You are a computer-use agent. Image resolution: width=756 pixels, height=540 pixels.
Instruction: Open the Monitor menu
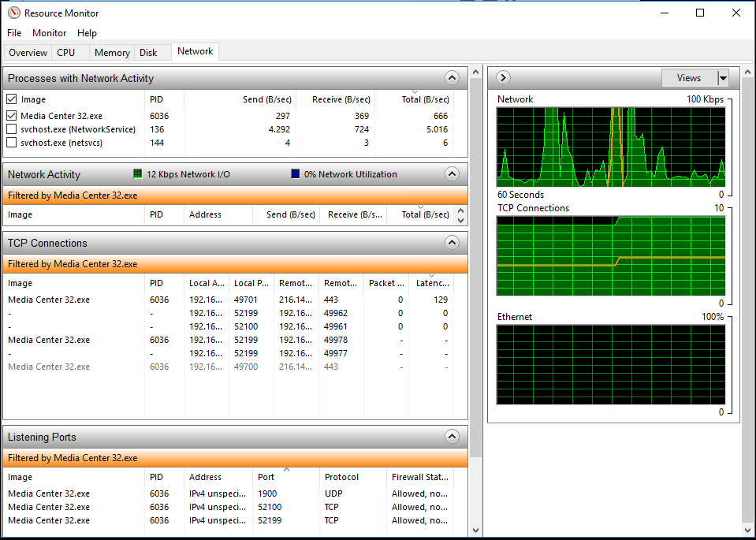point(49,33)
